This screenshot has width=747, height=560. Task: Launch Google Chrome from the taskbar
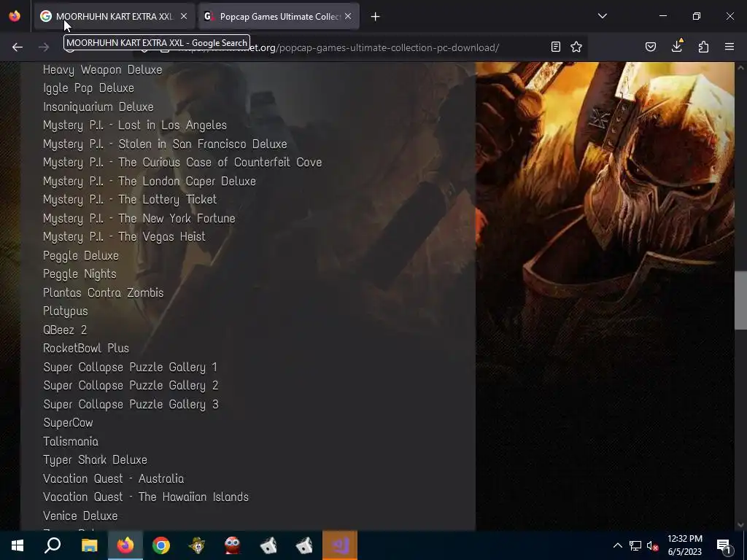161,545
